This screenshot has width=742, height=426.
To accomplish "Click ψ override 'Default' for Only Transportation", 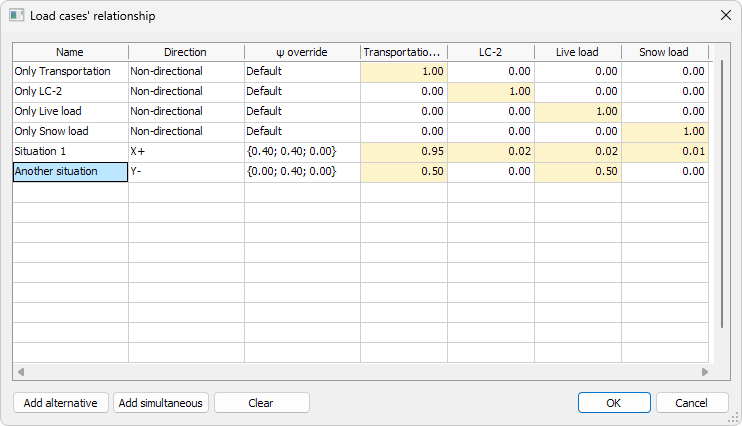I will pos(302,71).
